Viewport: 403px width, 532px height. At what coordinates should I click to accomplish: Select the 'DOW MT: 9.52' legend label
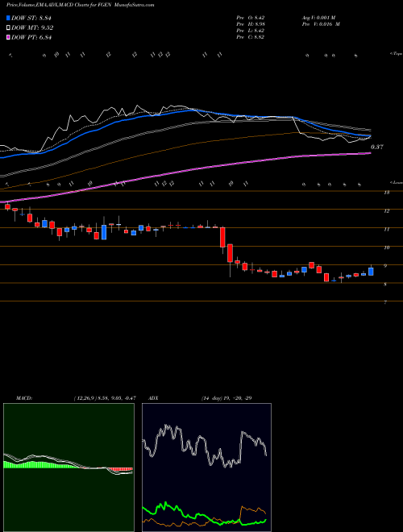pos(32,28)
